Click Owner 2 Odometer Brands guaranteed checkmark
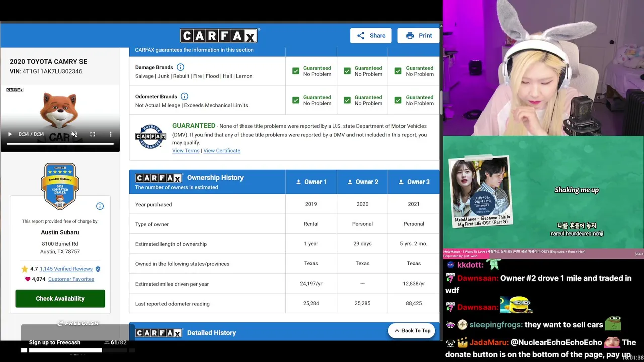 pos(347,100)
